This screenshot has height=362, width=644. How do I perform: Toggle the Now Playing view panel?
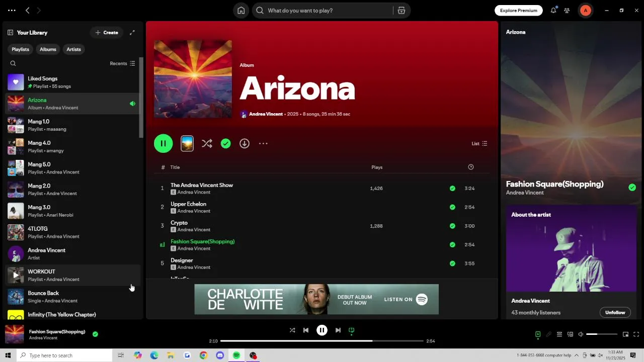tap(538, 334)
